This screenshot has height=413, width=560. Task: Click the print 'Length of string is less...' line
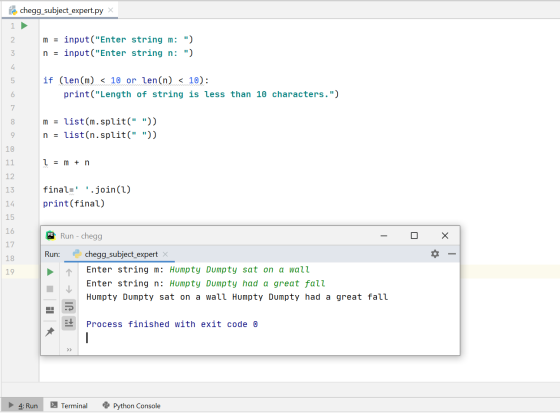click(201, 94)
